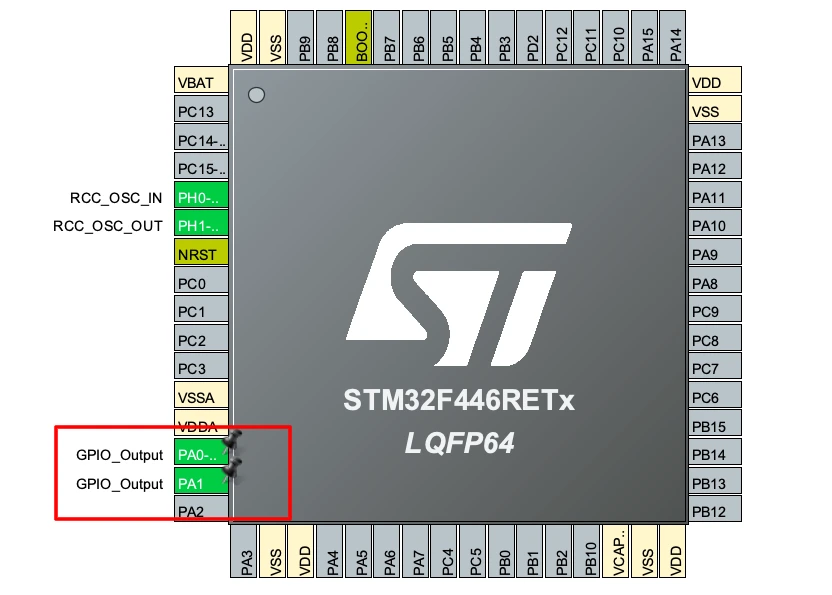Pick pin PA11
The image size is (832, 595).
pyautogui.click(x=715, y=197)
